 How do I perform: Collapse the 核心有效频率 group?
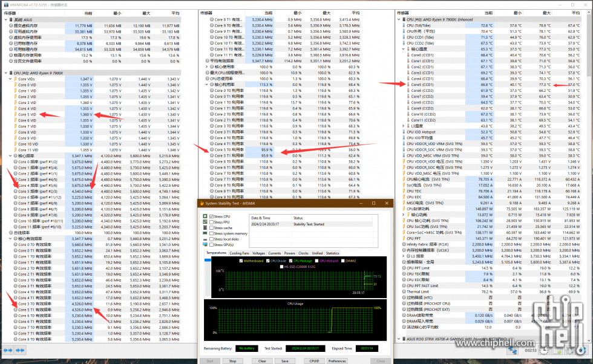pos(10,239)
